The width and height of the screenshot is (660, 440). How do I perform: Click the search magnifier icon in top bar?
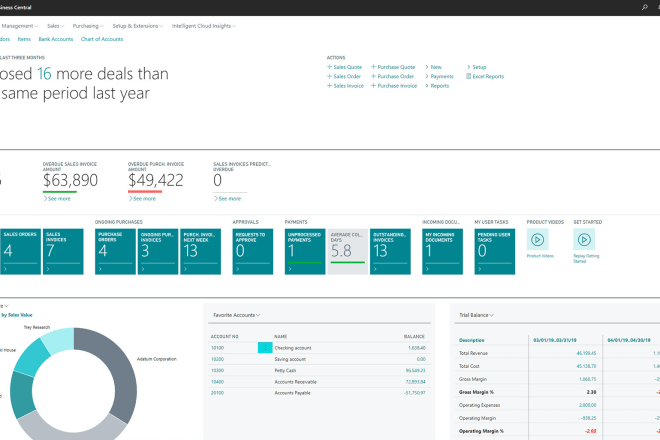click(644, 7)
